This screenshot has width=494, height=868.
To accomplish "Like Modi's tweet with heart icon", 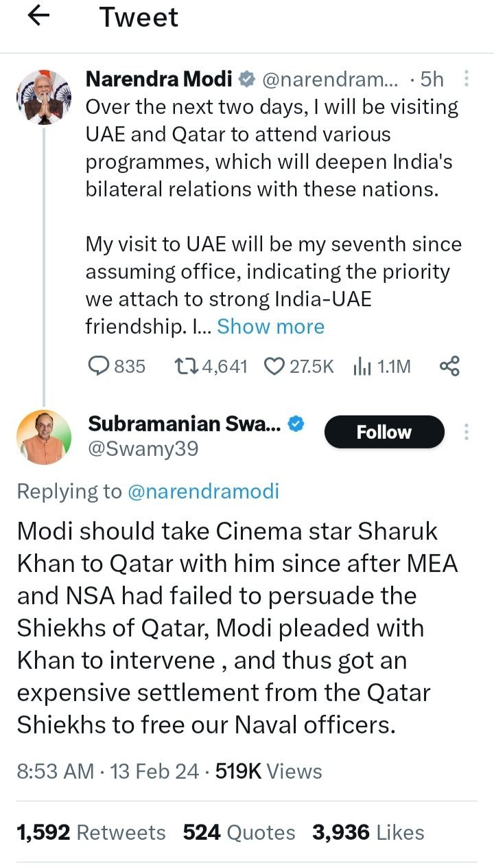I will pyautogui.click(x=274, y=367).
